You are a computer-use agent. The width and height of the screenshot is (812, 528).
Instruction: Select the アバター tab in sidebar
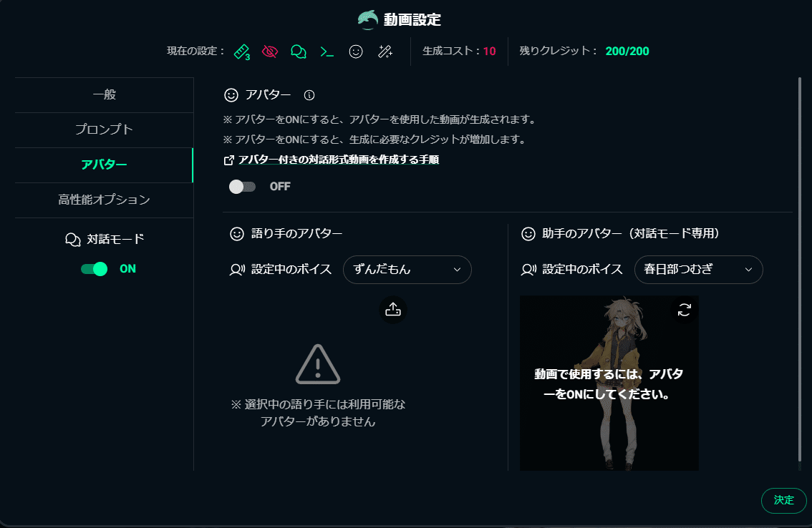click(x=104, y=165)
